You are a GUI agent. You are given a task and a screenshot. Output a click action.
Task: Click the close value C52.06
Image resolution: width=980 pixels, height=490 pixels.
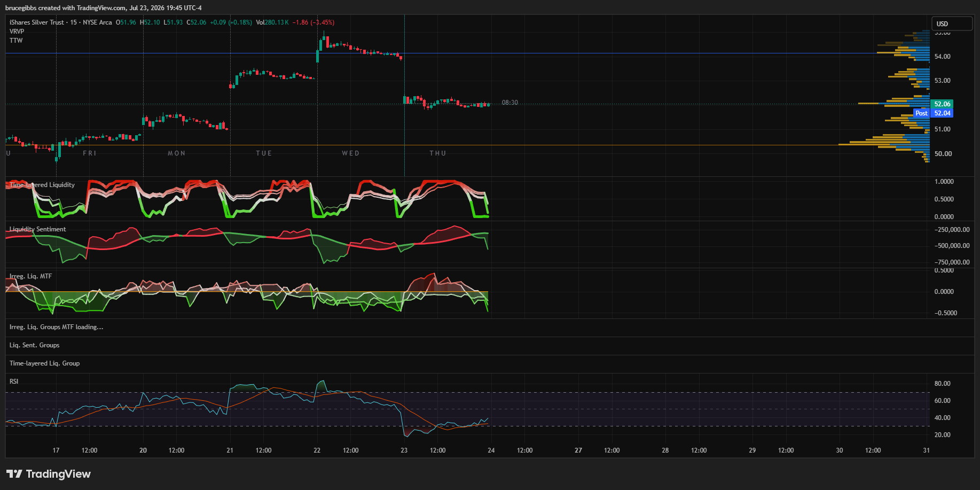tap(197, 22)
